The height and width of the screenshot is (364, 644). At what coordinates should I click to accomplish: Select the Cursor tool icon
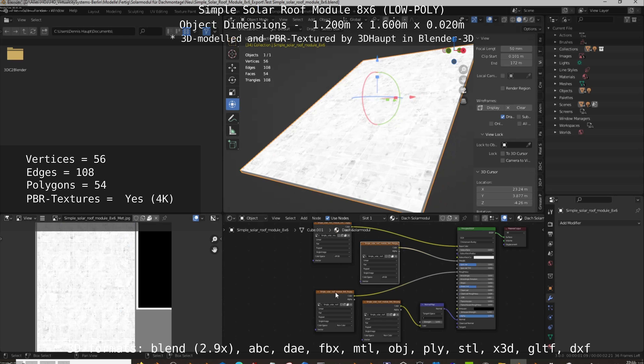232,54
